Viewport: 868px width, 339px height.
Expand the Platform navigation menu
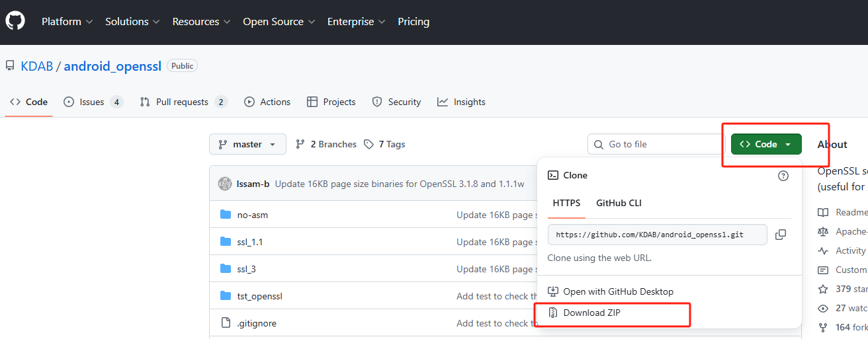[67, 22]
